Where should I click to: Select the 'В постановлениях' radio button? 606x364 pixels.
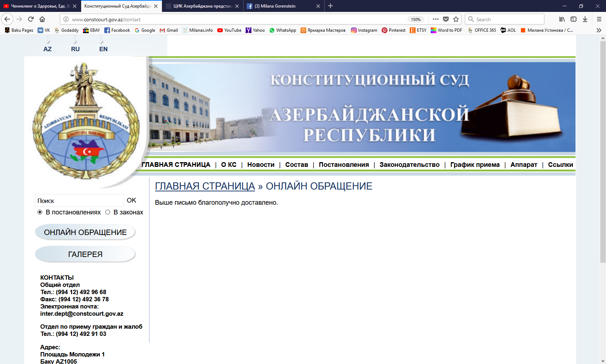[x=40, y=212]
